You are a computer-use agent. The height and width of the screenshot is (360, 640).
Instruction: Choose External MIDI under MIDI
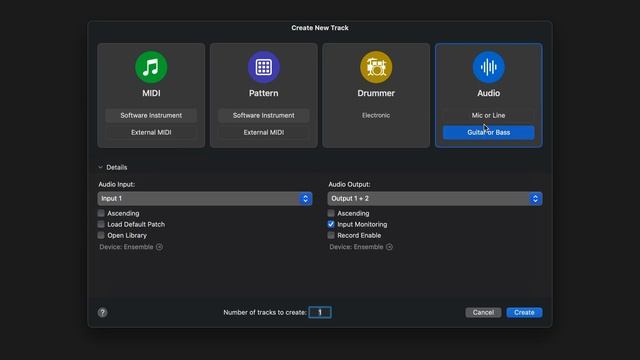click(x=151, y=132)
